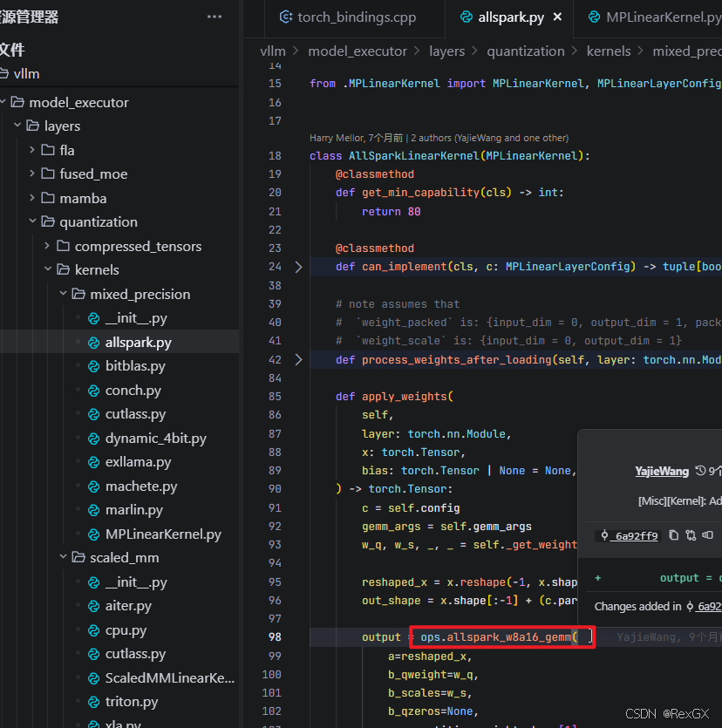Switch to the torch_bindings.cpp tab
Image resolution: width=722 pixels, height=728 pixels.
pyautogui.click(x=348, y=17)
